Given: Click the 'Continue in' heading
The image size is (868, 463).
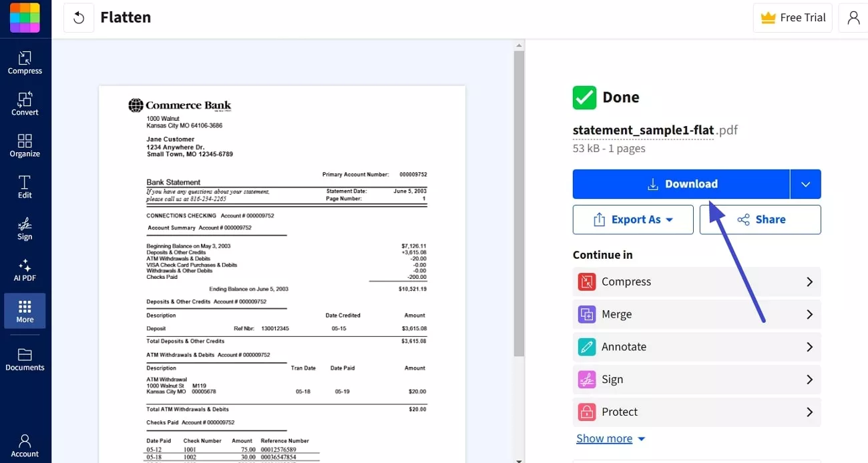Looking at the screenshot, I should point(602,255).
